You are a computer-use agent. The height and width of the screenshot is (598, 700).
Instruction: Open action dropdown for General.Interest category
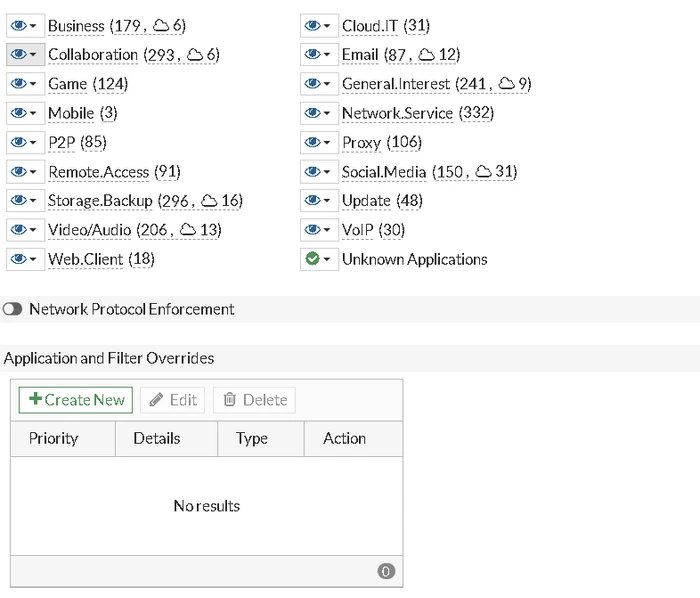tap(319, 84)
